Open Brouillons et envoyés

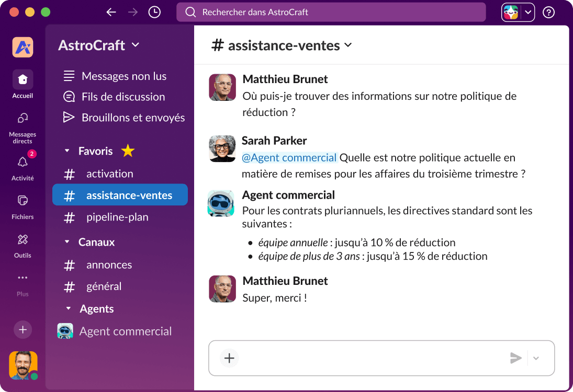[132, 117]
